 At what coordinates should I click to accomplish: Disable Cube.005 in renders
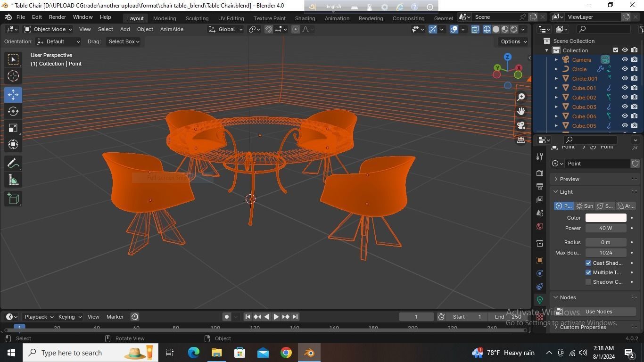point(635,126)
